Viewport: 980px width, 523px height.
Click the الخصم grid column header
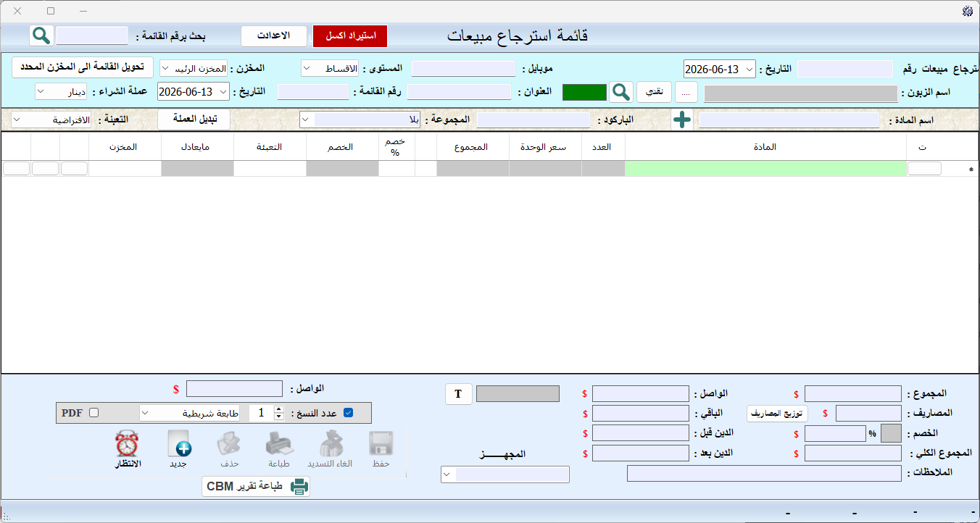(342, 146)
